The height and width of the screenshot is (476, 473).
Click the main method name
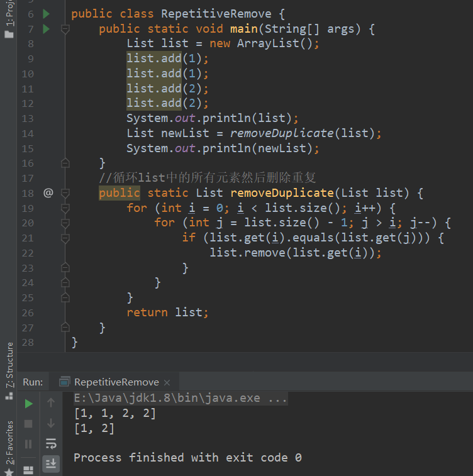[x=244, y=29]
